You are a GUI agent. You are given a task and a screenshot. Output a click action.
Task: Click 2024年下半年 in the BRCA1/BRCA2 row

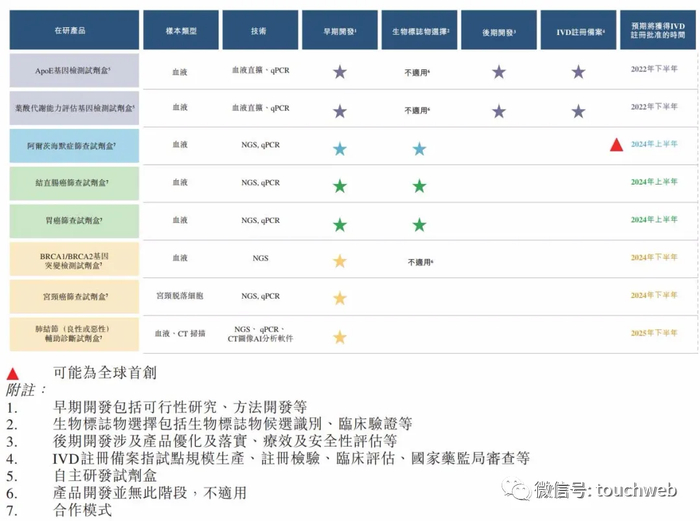pyautogui.click(x=654, y=257)
